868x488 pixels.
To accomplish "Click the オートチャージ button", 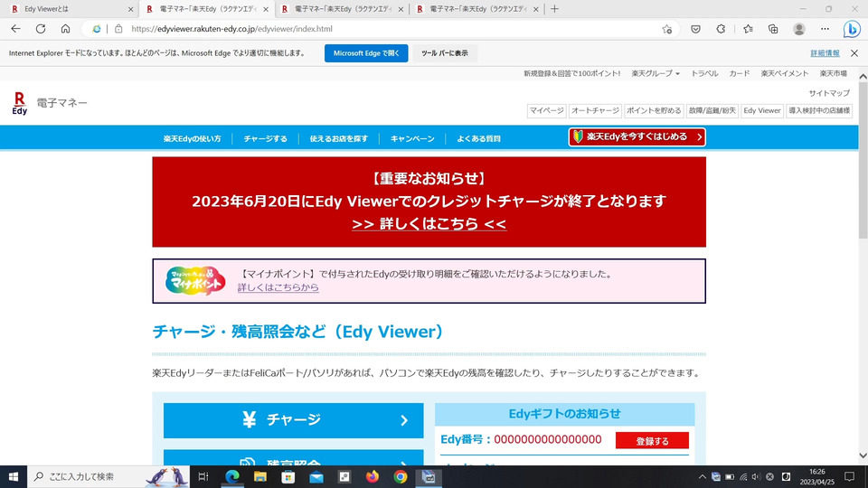I will tap(595, 110).
